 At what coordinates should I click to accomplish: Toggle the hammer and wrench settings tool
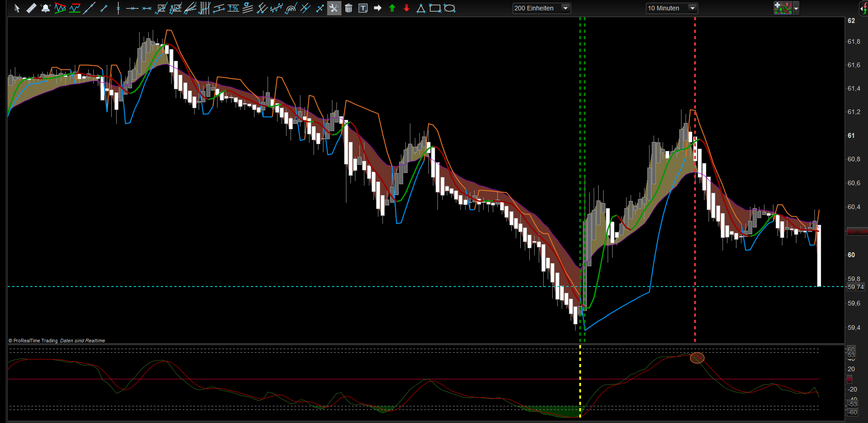(x=334, y=8)
